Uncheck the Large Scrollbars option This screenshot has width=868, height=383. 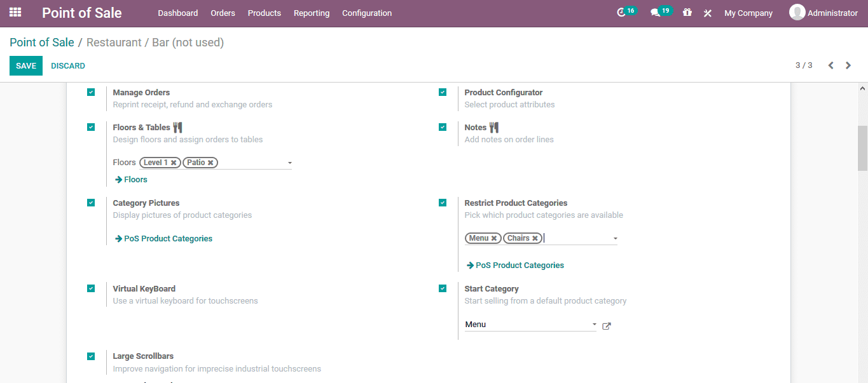[x=91, y=356]
